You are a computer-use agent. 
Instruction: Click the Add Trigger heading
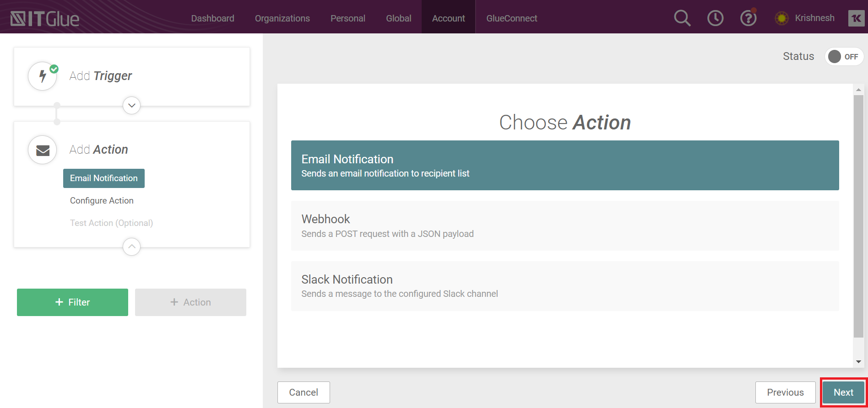pyautogui.click(x=100, y=76)
